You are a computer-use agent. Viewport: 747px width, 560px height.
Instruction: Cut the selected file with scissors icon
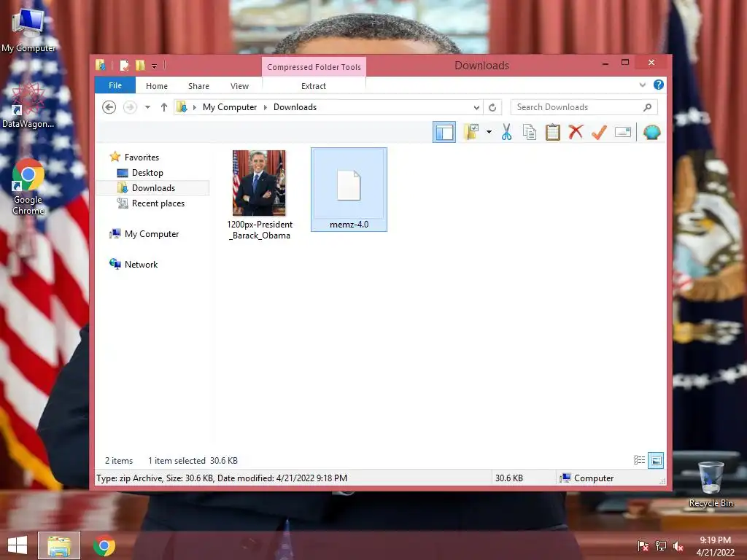[506, 132]
